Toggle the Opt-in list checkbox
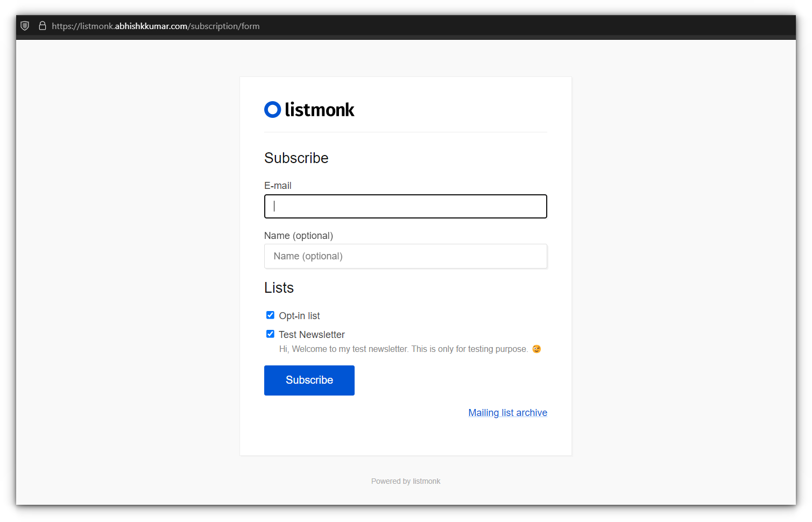 (270, 315)
